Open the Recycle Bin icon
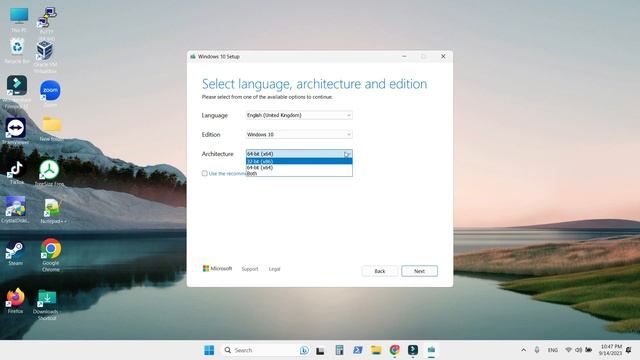This screenshot has width=640, height=360. 17,50
